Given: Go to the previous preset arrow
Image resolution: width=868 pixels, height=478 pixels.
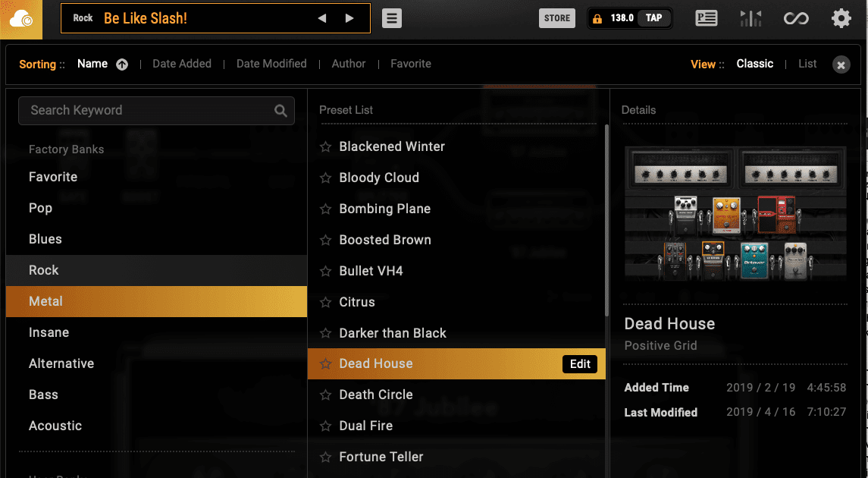Looking at the screenshot, I should [x=321, y=18].
